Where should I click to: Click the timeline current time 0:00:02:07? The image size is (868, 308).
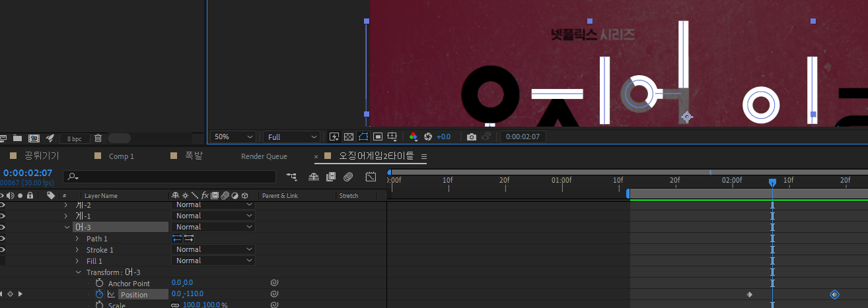[x=28, y=173]
